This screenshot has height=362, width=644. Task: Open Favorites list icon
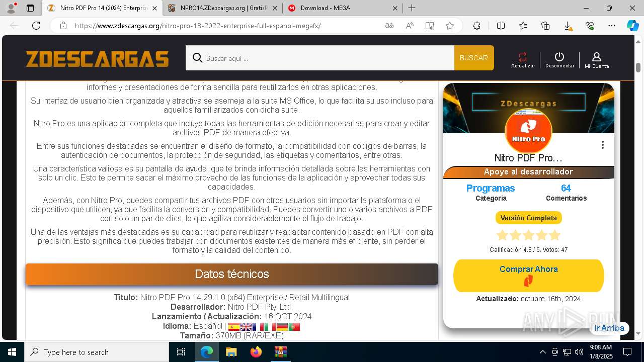coord(523,26)
